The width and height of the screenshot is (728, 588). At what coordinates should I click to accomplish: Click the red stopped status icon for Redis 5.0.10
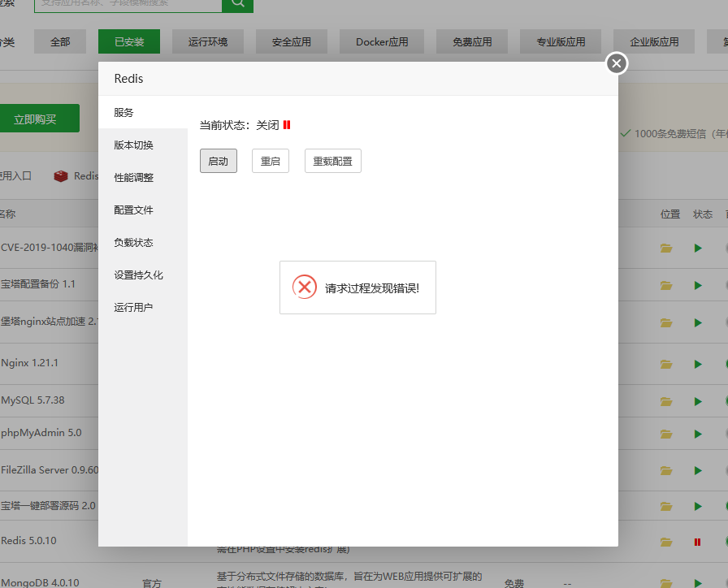click(x=697, y=542)
